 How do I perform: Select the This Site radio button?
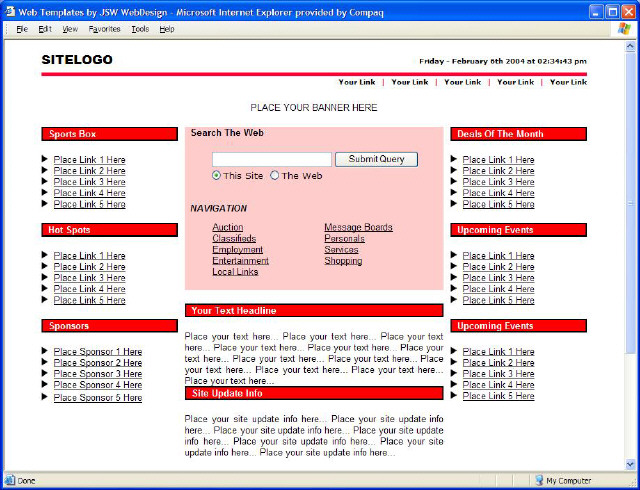click(x=217, y=175)
